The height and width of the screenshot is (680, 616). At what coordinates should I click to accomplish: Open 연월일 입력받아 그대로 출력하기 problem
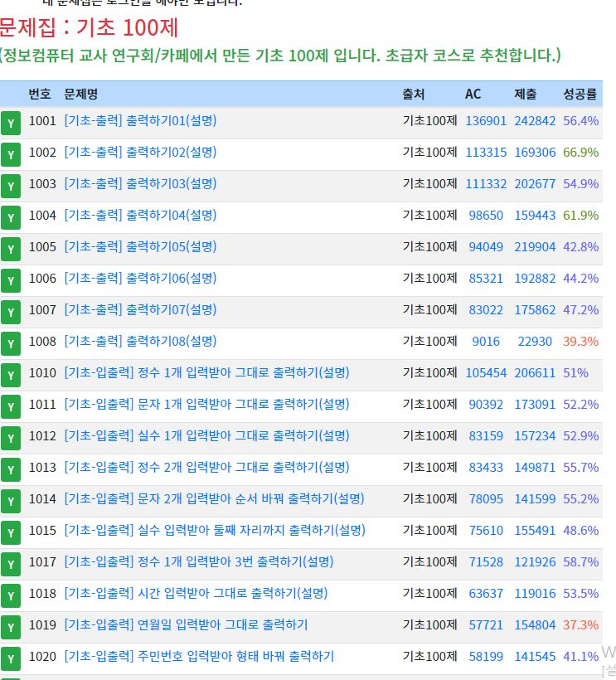click(186, 625)
